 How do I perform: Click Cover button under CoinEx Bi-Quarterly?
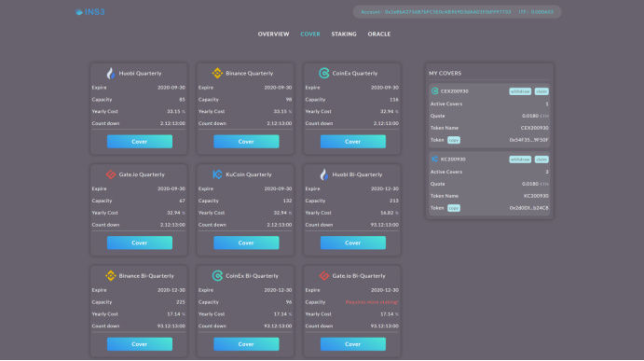click(246, 344)
